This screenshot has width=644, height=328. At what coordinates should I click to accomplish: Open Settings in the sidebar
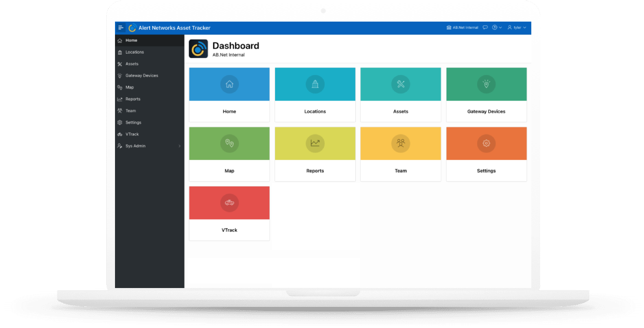149,123
